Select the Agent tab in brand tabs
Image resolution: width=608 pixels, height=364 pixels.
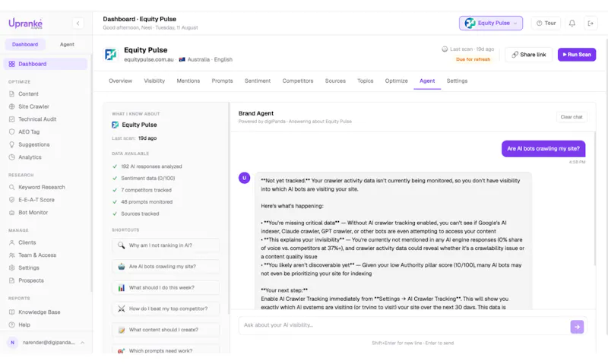point(427,81)
